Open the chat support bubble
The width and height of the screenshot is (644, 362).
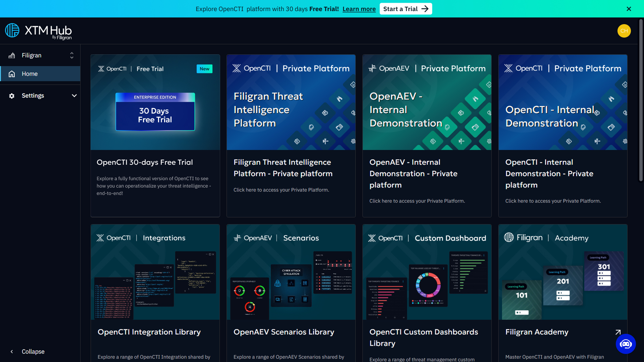pos(626,344)
